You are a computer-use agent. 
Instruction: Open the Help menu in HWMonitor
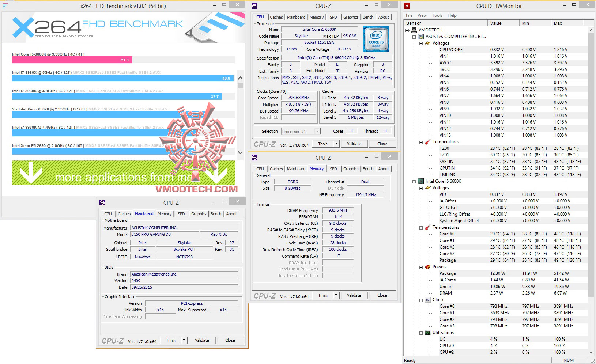coord(452,15)
